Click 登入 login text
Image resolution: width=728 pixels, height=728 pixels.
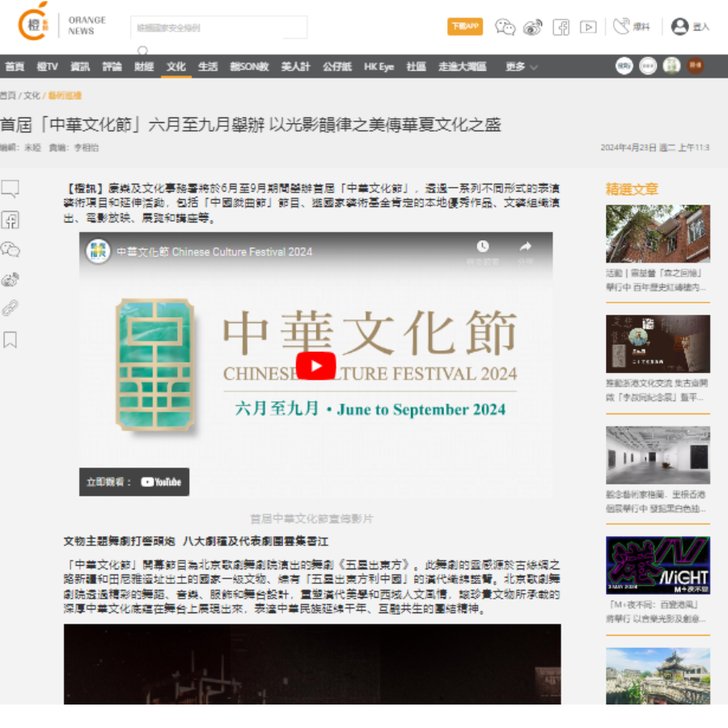(700, 27)
